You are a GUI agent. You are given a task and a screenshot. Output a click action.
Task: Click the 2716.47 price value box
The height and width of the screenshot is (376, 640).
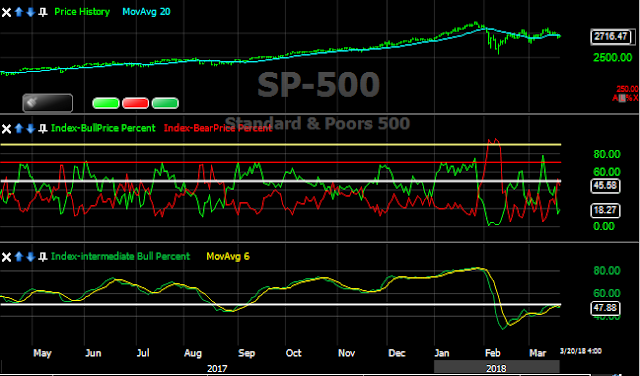[611, 37]
